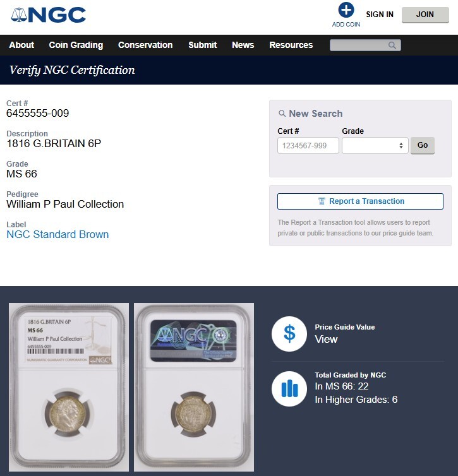
Task: Click the NGC scales logo
Action: [48, 15]
